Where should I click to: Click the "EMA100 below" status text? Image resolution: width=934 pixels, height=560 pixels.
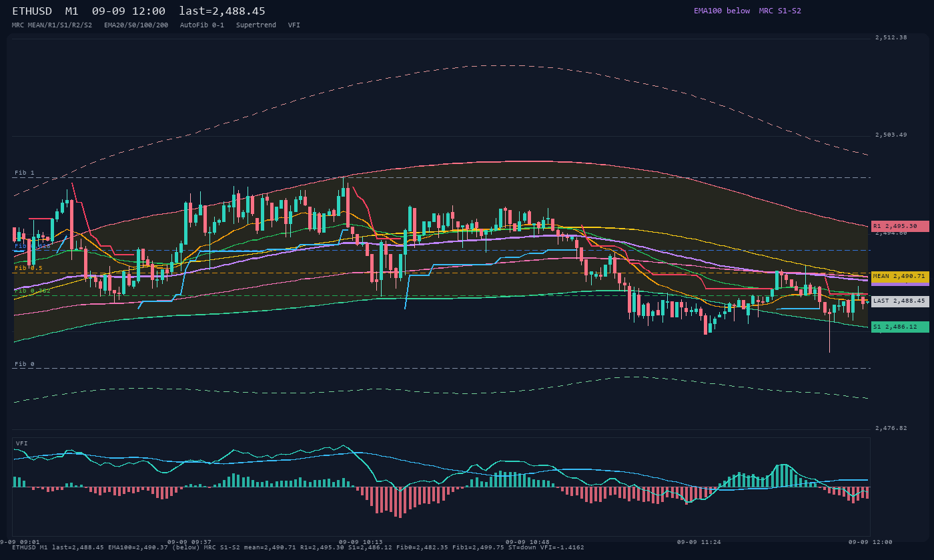pos(722,11)
